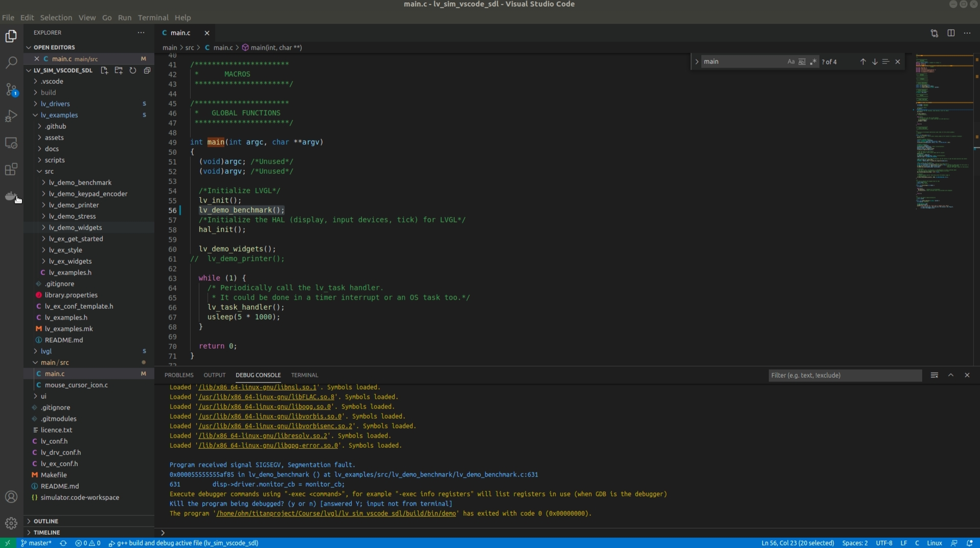Open the Terminal menu
The width and height of the screenshot is (980, 548).
click(153, 17)
